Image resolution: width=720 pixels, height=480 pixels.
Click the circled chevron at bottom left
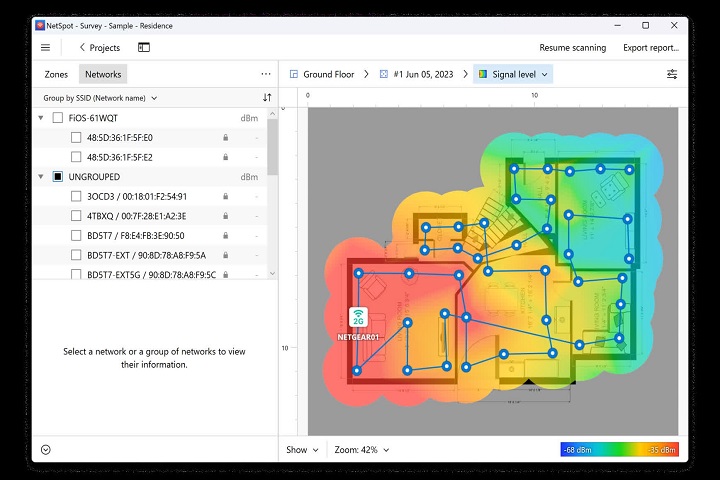coord(46,450)
